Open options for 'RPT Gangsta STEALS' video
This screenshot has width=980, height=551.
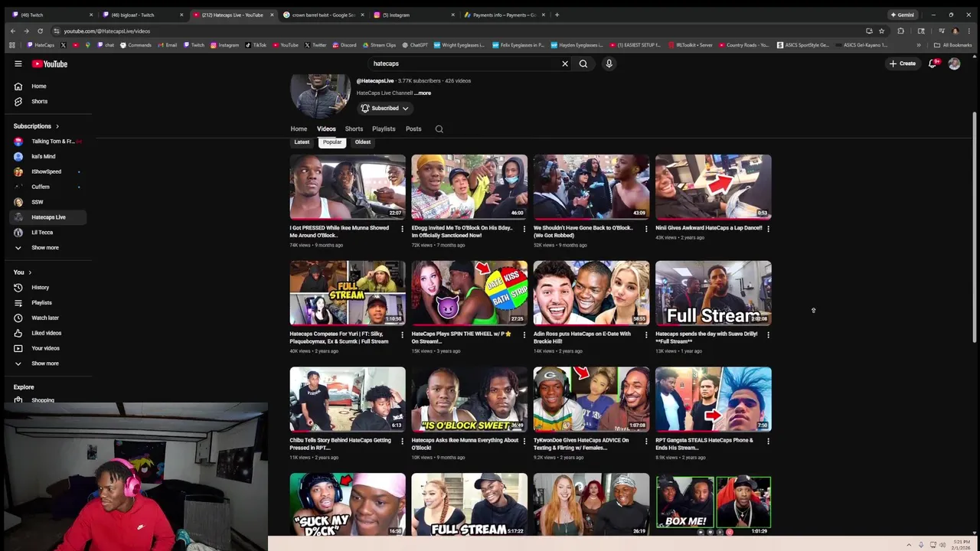point(768,442)
